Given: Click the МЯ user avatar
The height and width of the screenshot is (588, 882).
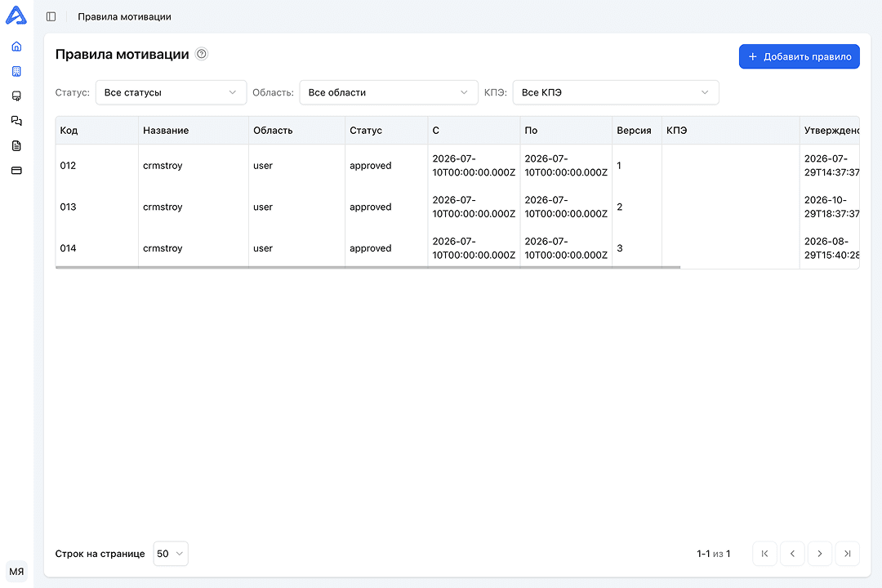Looking at the screenshot, I should pos(16,572).
